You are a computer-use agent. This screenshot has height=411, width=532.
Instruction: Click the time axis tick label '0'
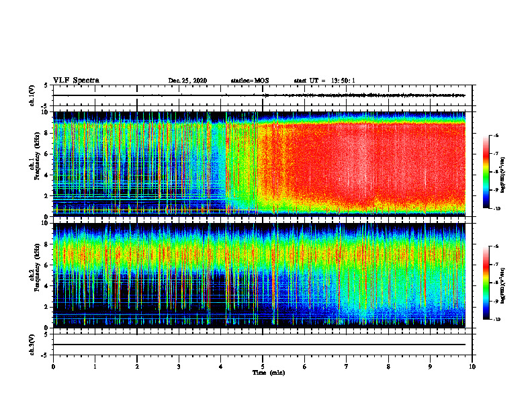pos(53,367)
